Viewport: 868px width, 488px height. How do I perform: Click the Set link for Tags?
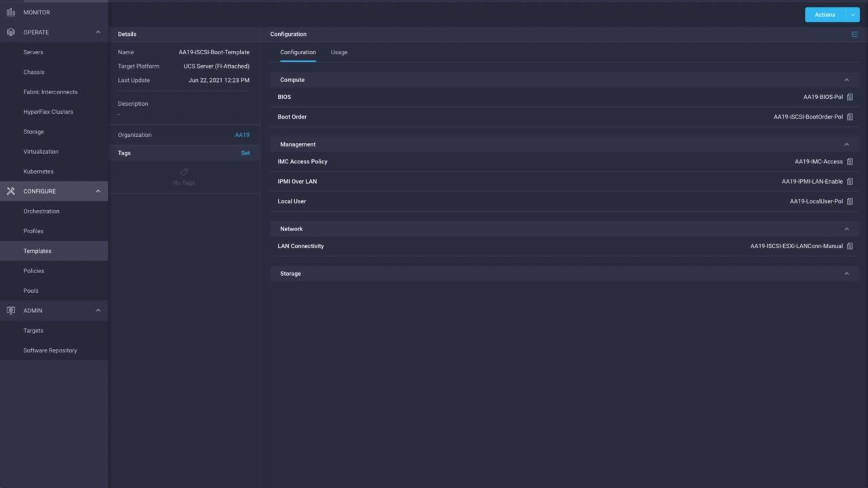tap(245, 153)
